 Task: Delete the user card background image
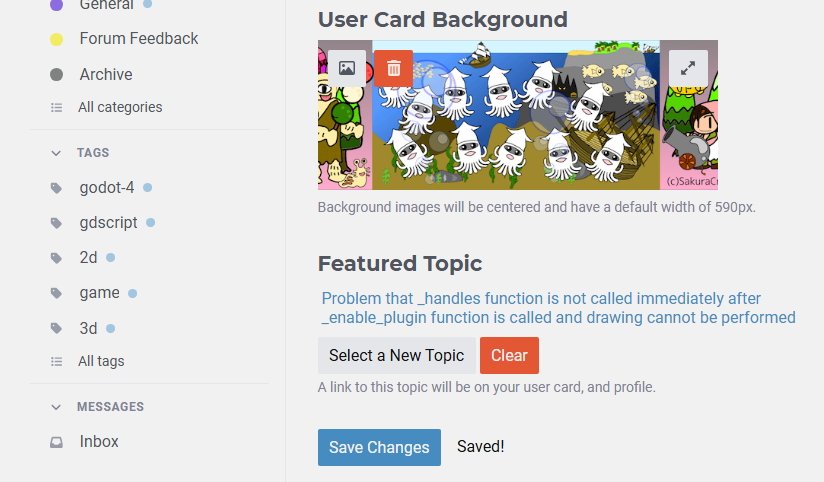pyautogui.click(x=394, y=69)
